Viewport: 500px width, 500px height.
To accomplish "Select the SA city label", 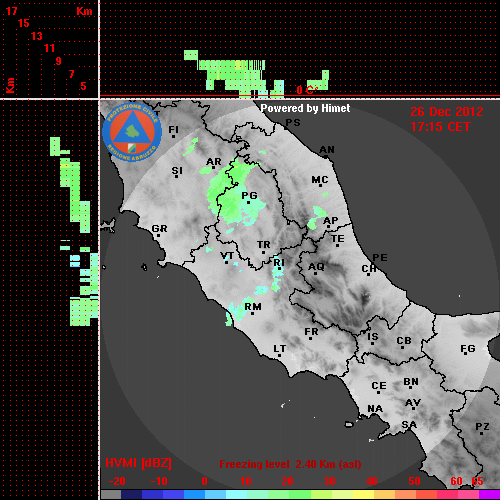I will tap(409, 425).
